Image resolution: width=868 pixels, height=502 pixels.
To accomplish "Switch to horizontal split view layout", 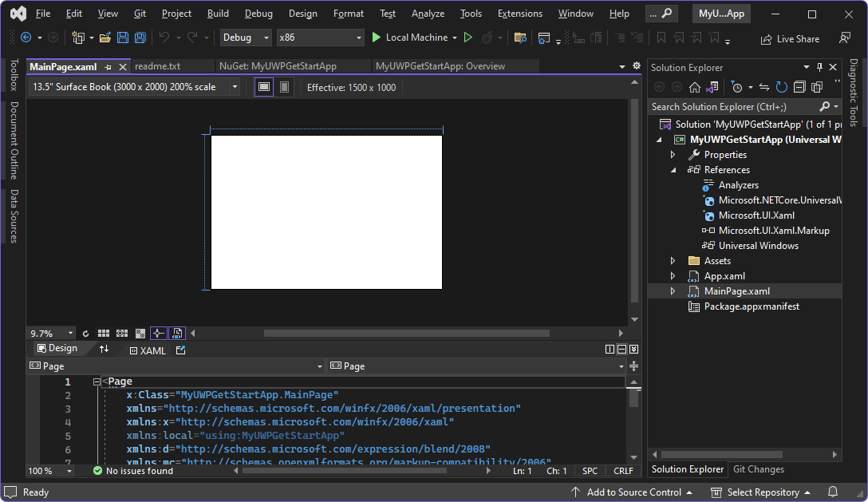I will click(x=621, y=349).
